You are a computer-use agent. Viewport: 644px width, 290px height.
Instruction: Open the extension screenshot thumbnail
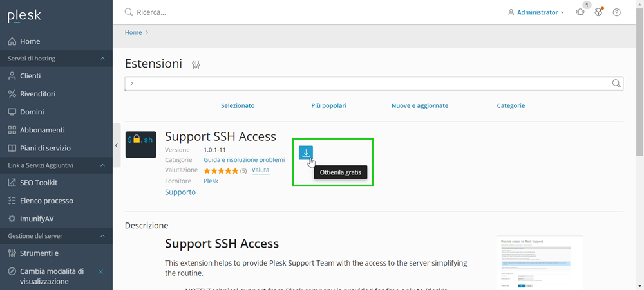point(540,262)
